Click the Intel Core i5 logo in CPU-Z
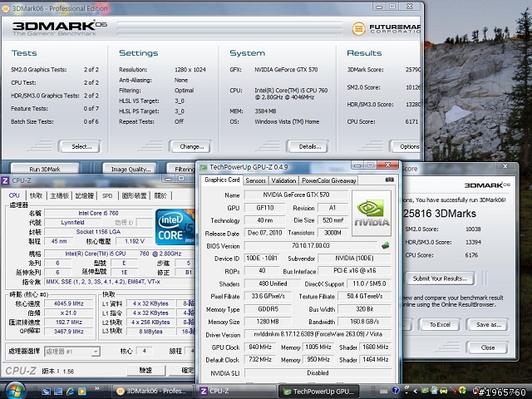The height and width of the screenshot is (399, 532). point(175,227)
